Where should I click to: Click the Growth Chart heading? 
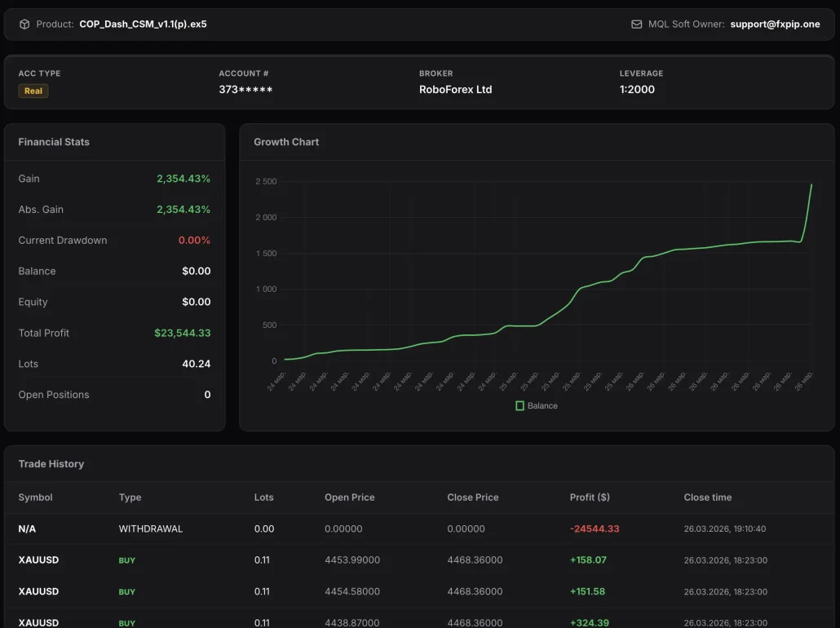click(286, 142)
